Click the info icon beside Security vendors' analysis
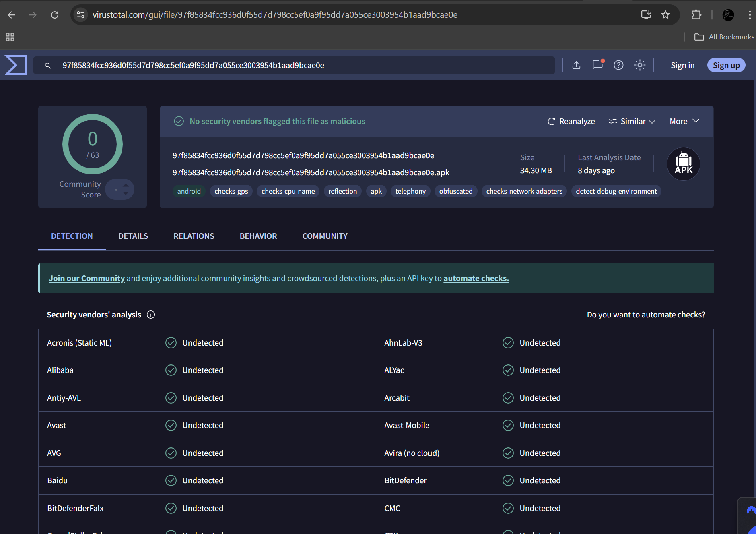756x534 pixels. pos(151,315)
